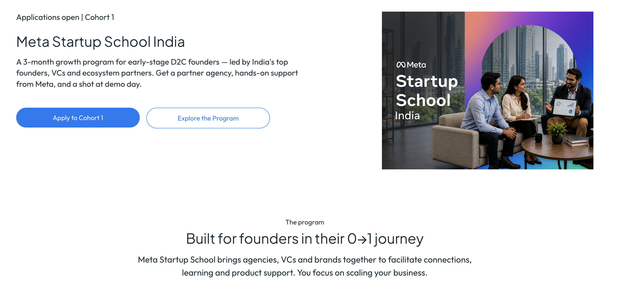
Task: Click the tablet showing charts in the image
Action: 565,107
